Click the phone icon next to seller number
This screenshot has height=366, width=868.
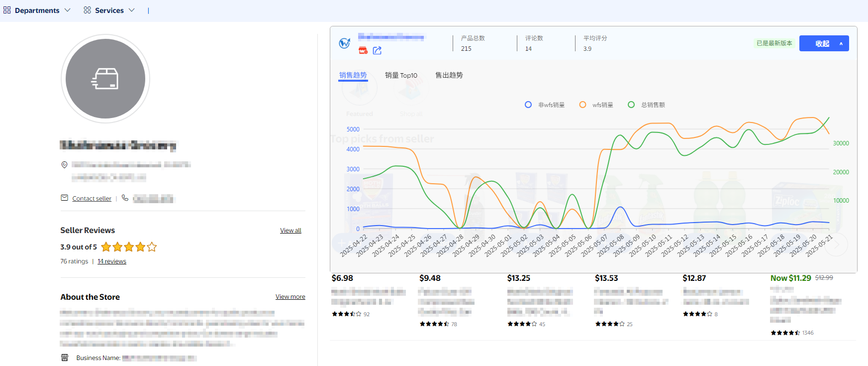point(125,198)
